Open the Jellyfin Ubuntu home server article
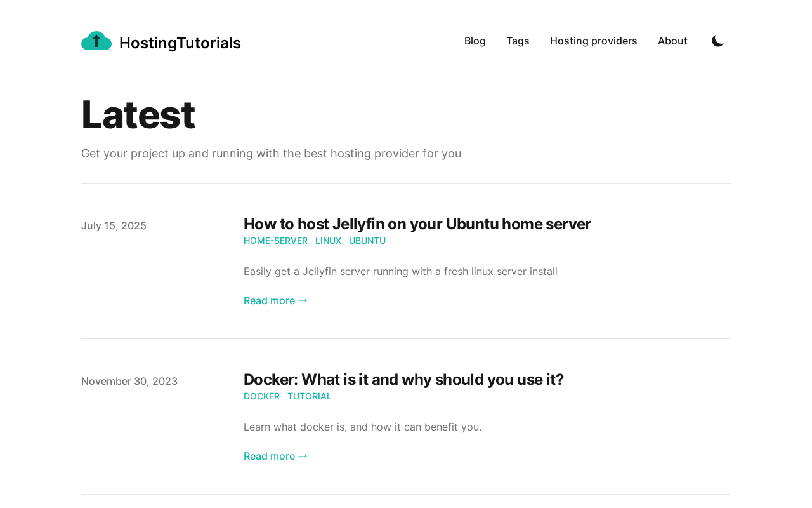The image size is (812, 508). click(417, 224)
